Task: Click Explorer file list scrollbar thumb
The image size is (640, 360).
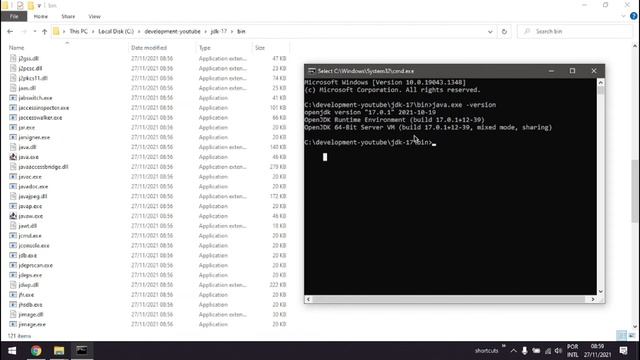Action: (635, 191)
